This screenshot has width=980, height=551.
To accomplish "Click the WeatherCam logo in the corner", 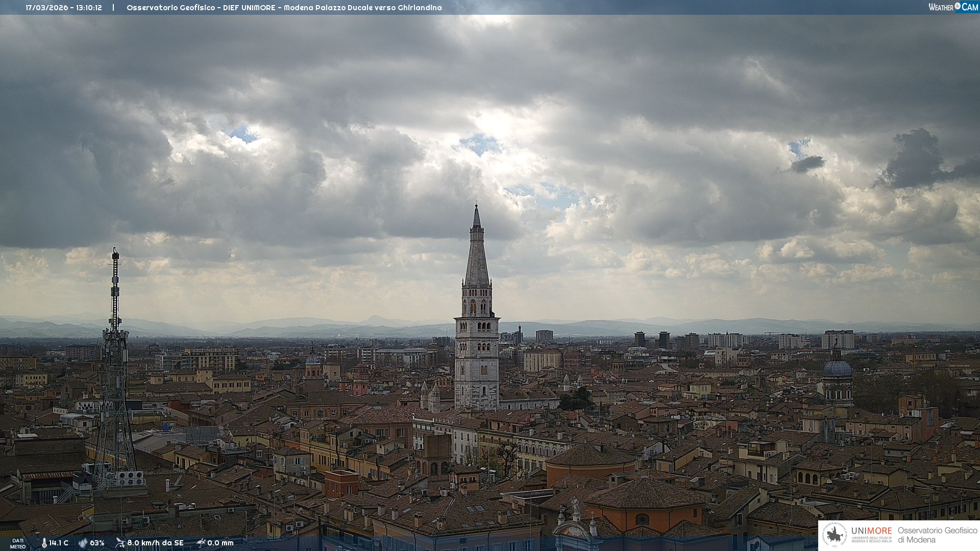I will click(953, 7).
